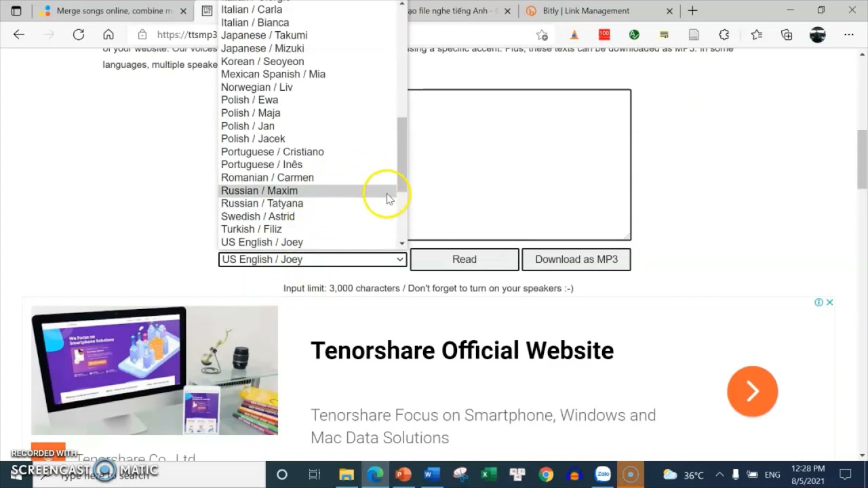This screenshot has height=488, width=868.
Task: Open Zalo from the taskbar
Action: pos(603,474)
